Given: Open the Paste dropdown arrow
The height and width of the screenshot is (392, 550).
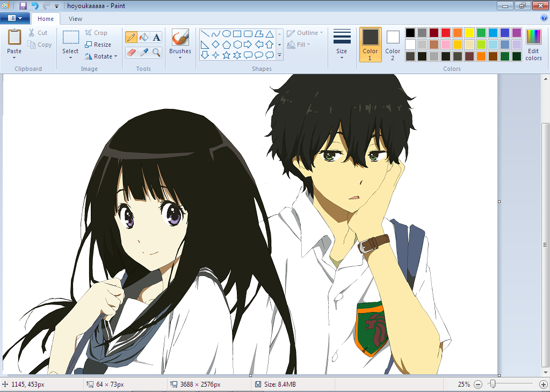Looking at the screenshot, I should coord(15,58).
